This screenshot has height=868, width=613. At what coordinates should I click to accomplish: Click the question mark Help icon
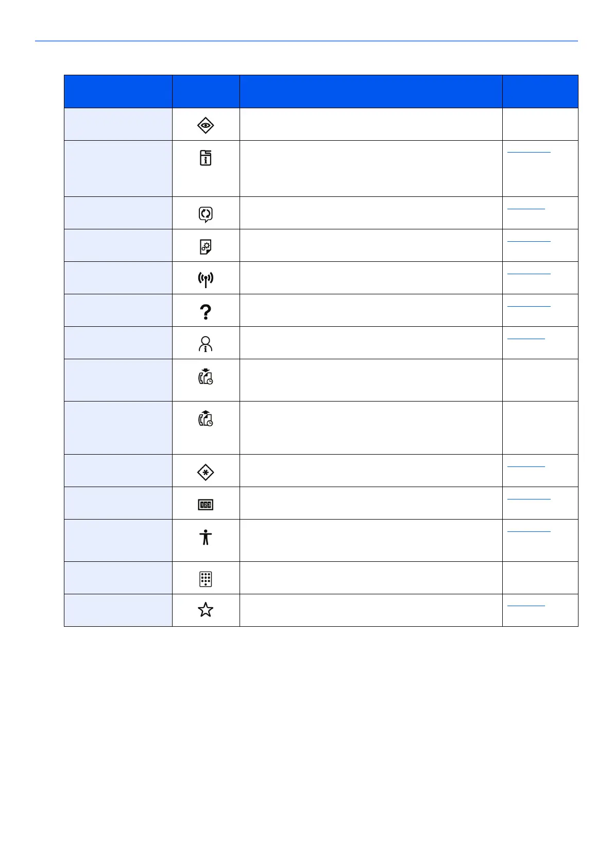point(206,312)
